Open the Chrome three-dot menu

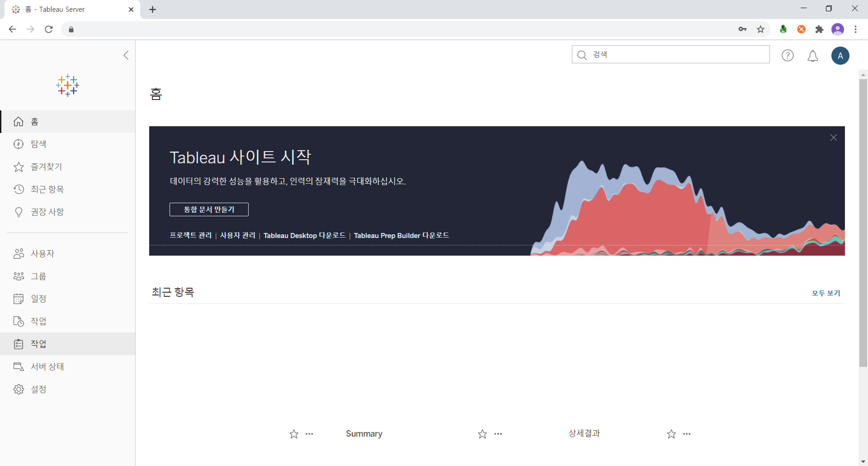855,29
